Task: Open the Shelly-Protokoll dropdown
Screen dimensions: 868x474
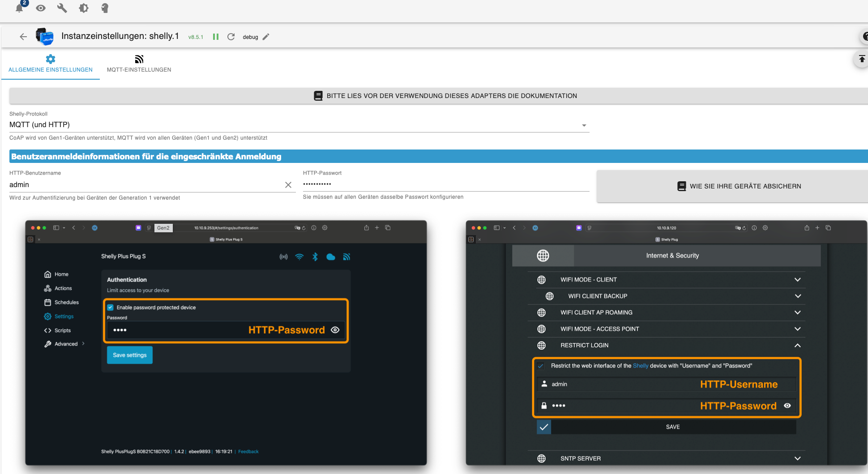Action: coord(299,125)
